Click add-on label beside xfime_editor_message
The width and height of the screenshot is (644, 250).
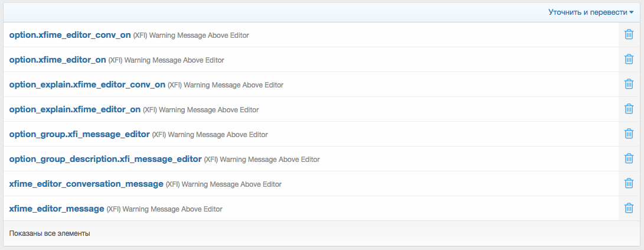coord(165,209)
